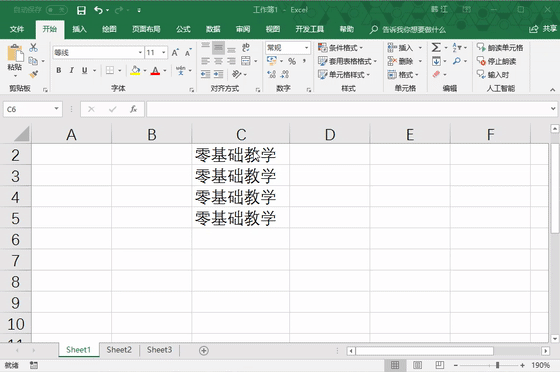Adjust the zoom slider handle
This screenshot has width=560, height=372.
tap(497, 365)
